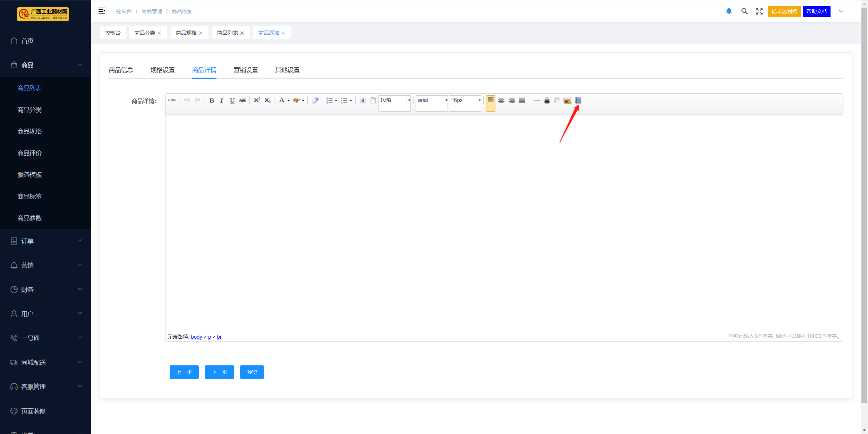The image size is (868, 434).
Task: Click the superscript icon
Action: point(257,101)
